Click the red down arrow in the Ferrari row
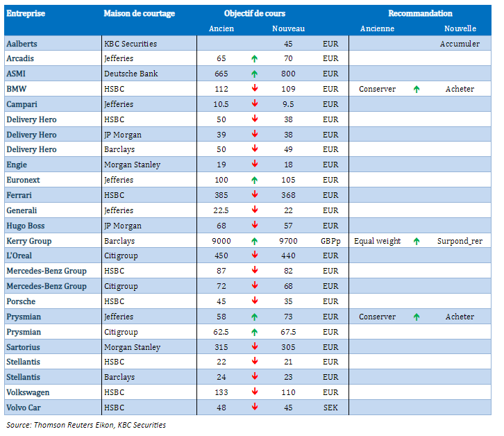The image size is (504, 436). pos(255,195)
